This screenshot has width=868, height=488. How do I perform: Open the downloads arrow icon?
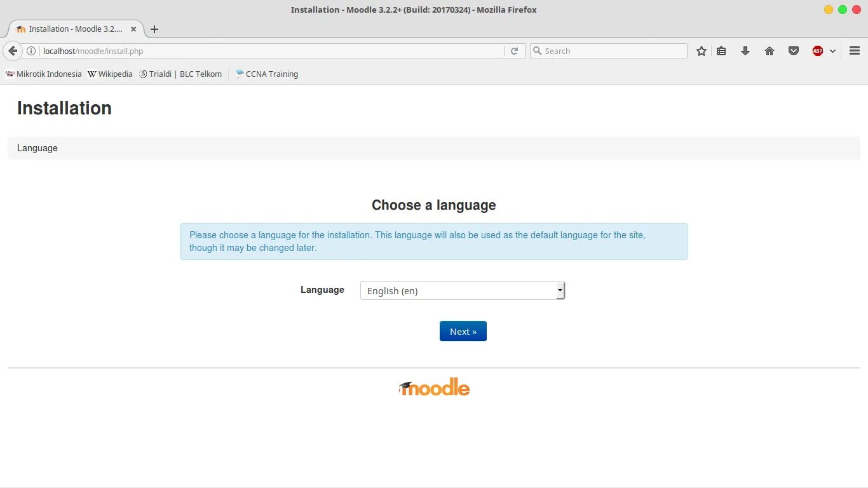[745, 51]
